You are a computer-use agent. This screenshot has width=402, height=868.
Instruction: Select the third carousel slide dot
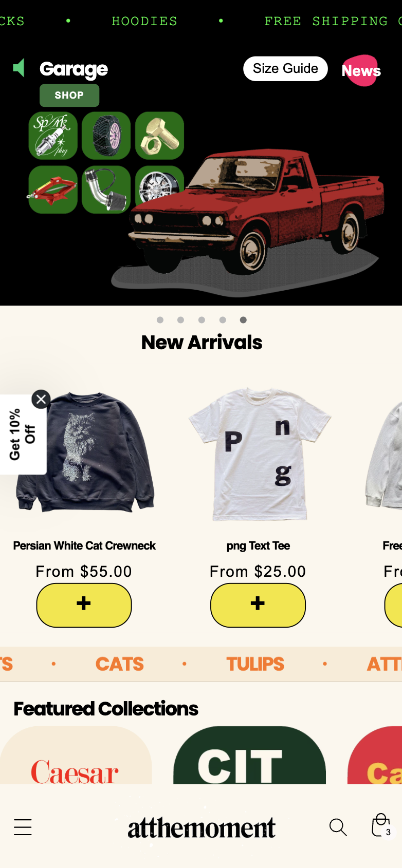202,320
